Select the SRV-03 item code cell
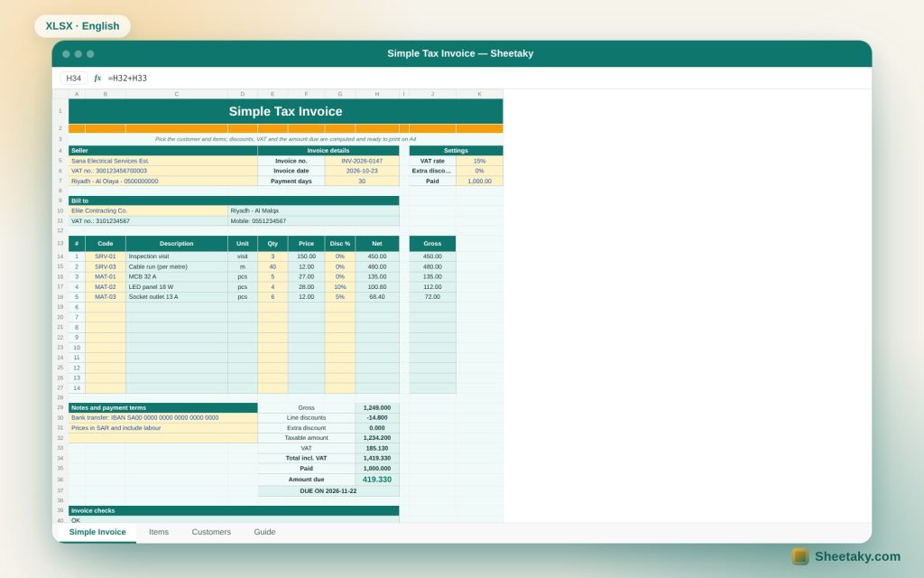Screen dimensions: 924x578 click(x=106, y=266)
